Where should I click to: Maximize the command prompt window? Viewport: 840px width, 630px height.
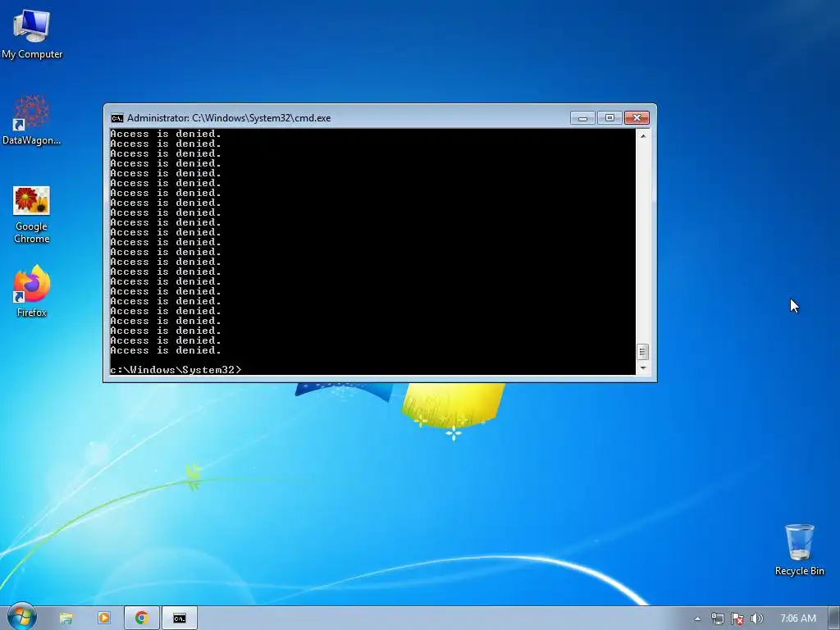(609, 118)
